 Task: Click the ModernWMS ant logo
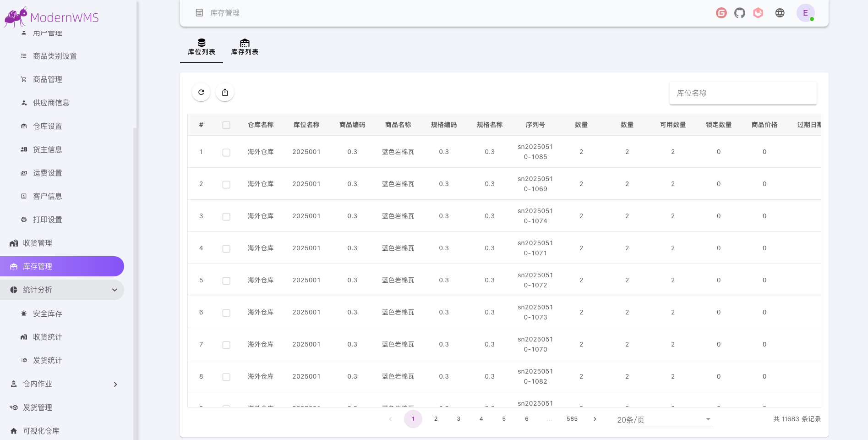[14, 16]
